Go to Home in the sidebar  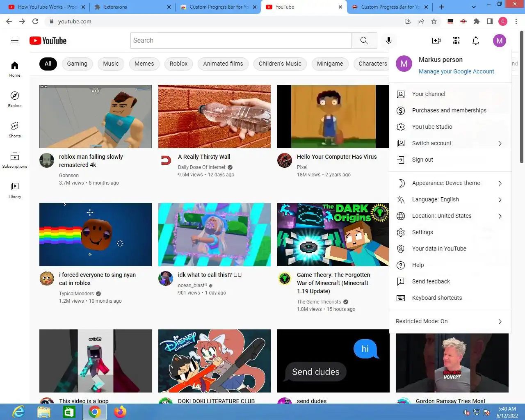[15, 69]
